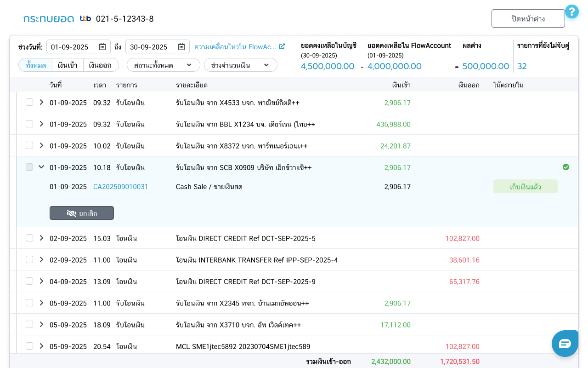The width and height of the screenshot is (588, 368).
Task: Click the ttb bank logo icon
Action: coord(85,18)
